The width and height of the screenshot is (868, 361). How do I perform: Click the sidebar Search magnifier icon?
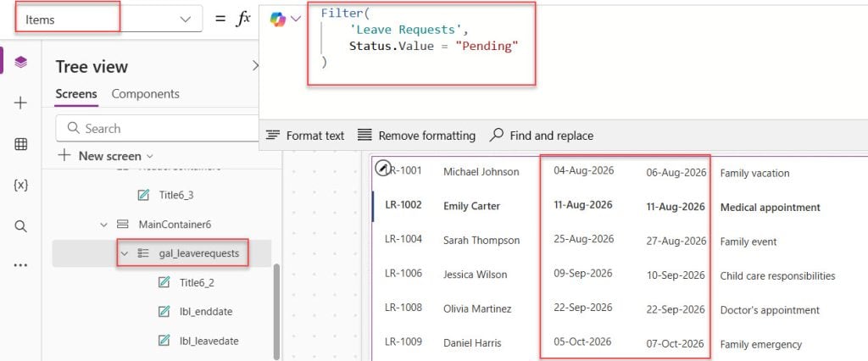click(20, 226)
